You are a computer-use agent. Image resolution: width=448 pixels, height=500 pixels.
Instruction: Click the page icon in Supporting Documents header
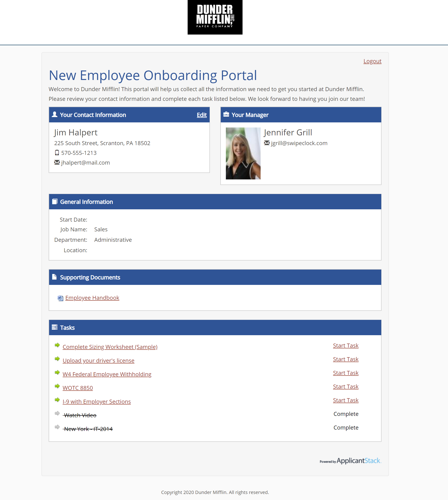point(54,277)
